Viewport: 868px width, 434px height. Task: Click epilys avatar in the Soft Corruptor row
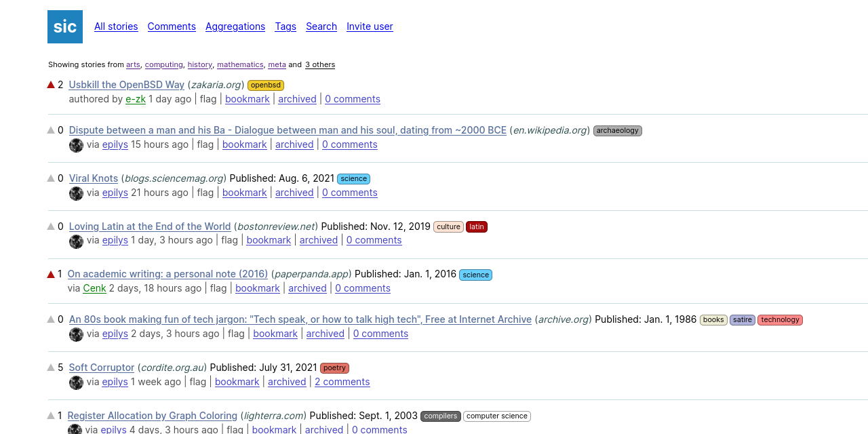pos(76,382)
